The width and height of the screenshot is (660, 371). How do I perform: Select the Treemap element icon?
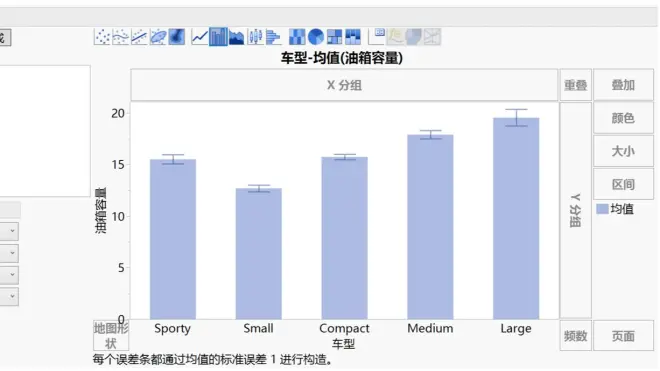pos(334,37)
